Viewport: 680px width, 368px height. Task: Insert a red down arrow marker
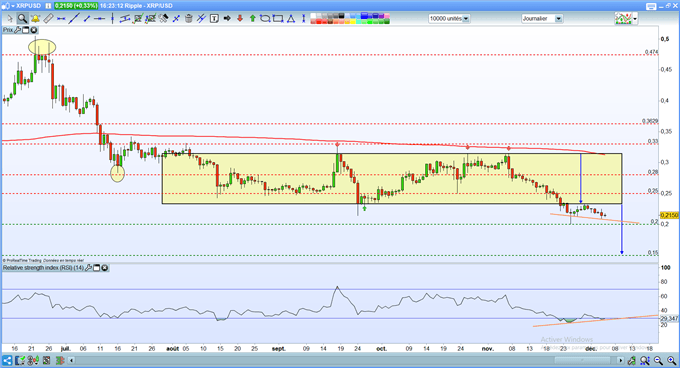[x=240, y=19]
